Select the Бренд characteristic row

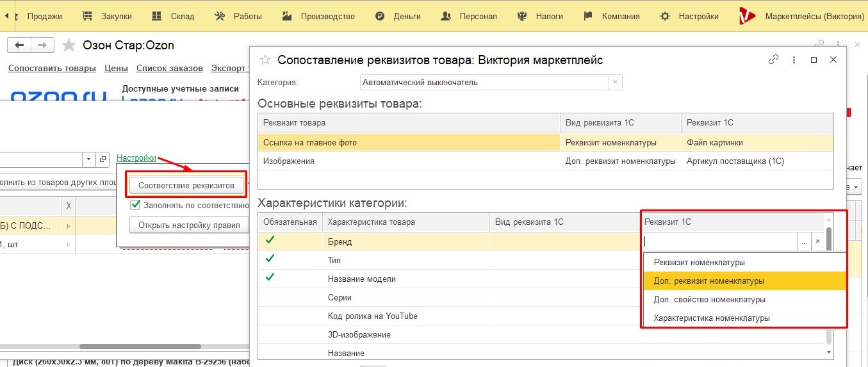[x=449, y=241]
